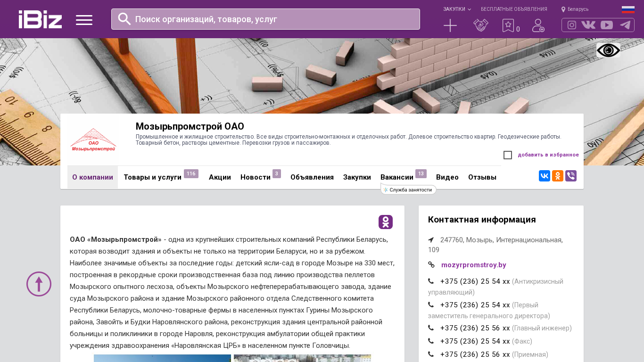The width and height of the screenshot is (644, 362).
Task: Click the Мозырьпромстрой company logo
Action: 93,140
